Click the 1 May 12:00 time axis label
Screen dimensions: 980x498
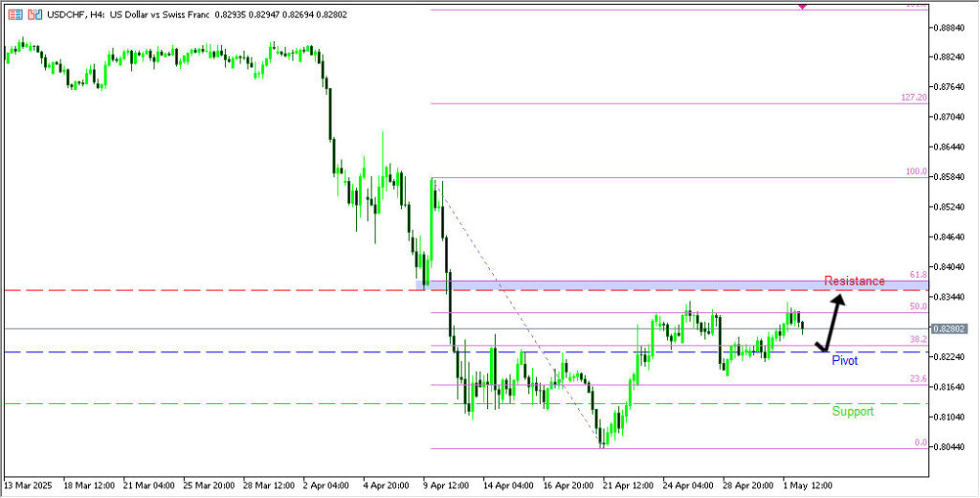pyautogui.click(x=810, y=486)
